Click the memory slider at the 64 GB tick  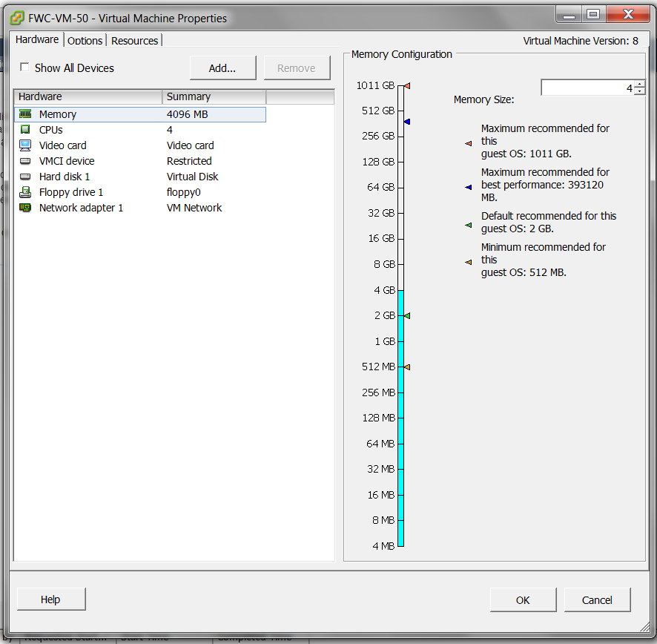click(401, 187)
